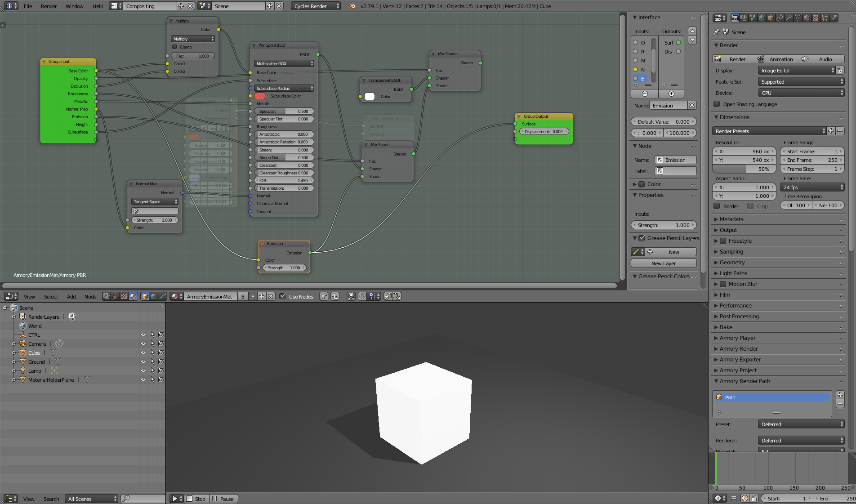Open the Render Layers properties tab icon

tap(744, 18)
